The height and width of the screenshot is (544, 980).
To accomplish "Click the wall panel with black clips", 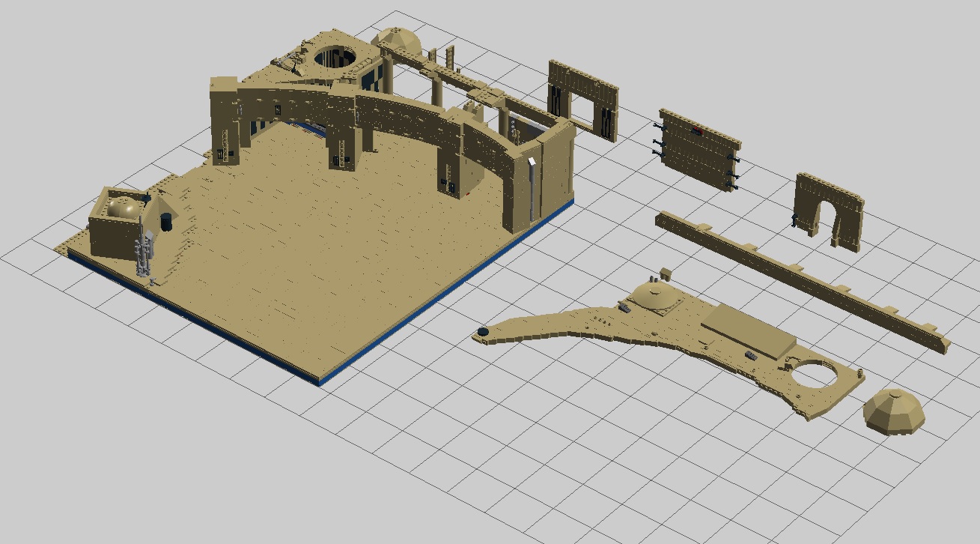I will point(698,150).
